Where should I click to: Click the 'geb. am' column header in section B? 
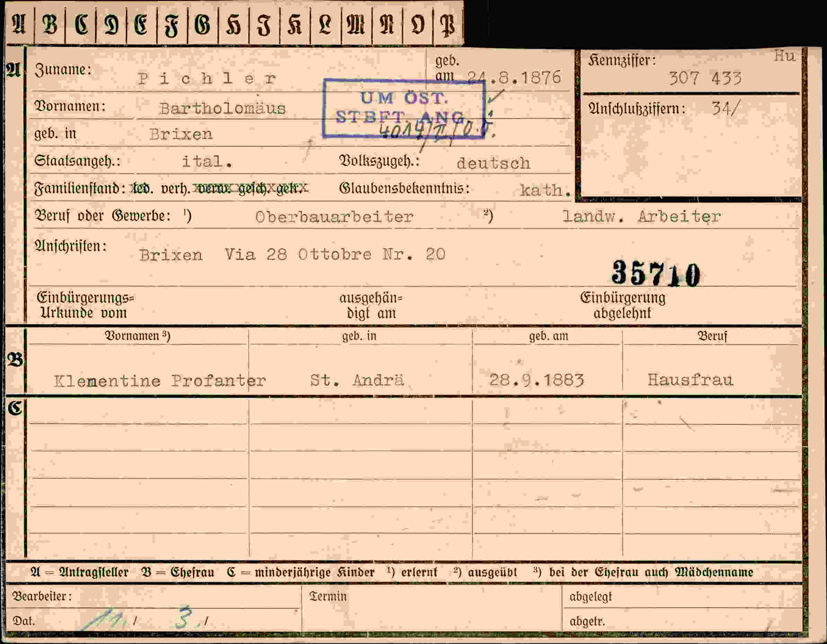[549, 336]
